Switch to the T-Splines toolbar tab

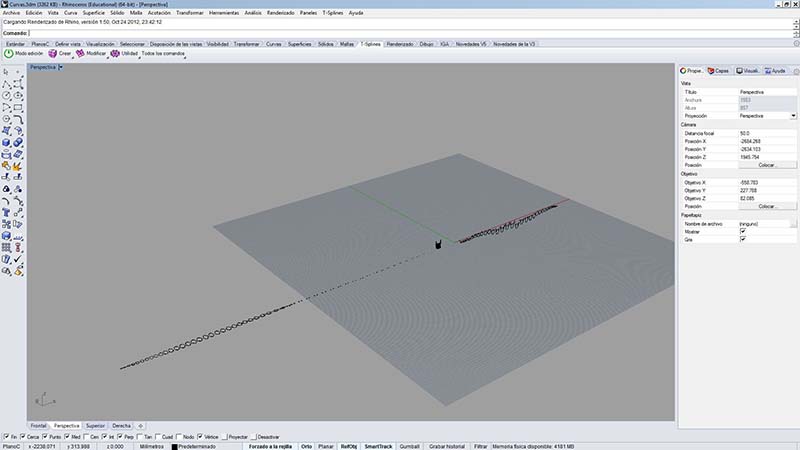(370, 44)
